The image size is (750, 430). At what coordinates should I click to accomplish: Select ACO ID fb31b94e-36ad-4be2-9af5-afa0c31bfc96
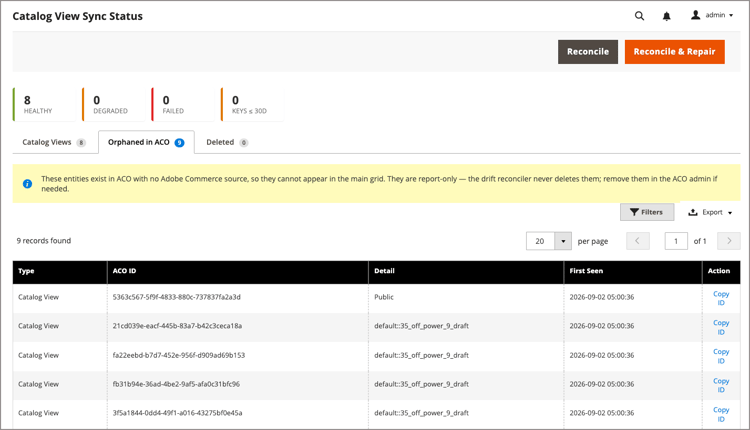tap(176, 384)
